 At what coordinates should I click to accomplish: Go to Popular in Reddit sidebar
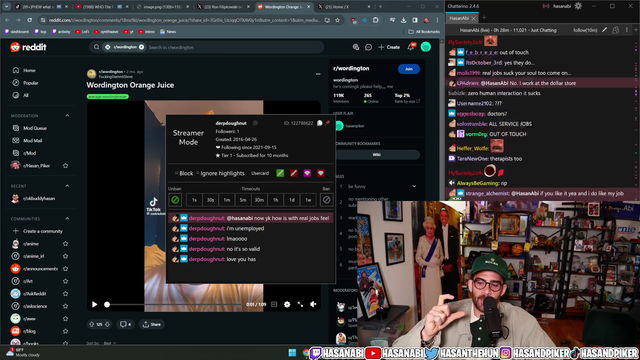point(31,83)
